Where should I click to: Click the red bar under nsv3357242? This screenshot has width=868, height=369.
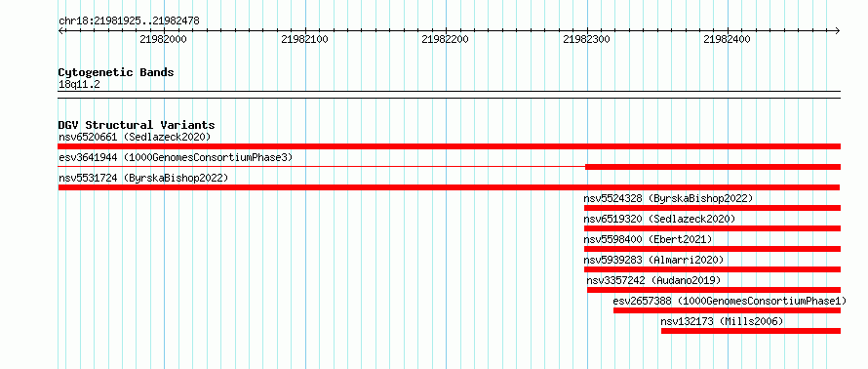[714, 290]
